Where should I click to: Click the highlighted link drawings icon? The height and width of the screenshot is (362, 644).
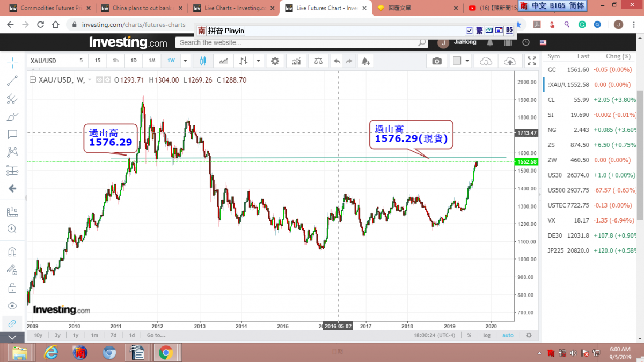(x=12, y=323)
